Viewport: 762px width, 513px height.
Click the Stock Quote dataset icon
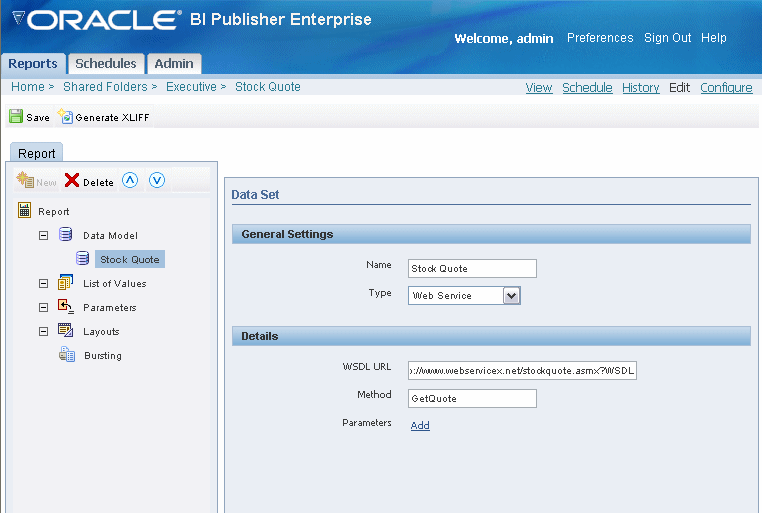(83, 258)
